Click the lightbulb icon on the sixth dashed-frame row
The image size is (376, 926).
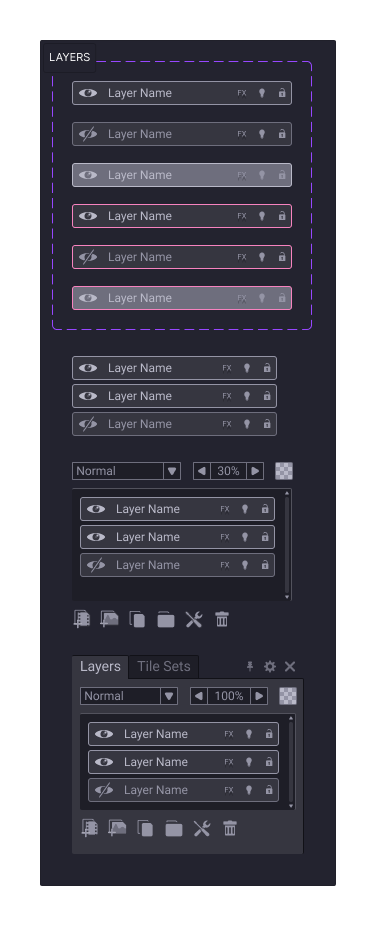pos(261,298)
